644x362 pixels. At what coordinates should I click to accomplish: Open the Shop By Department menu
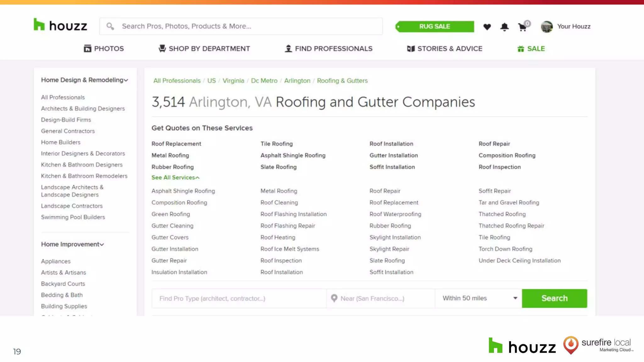204,49
